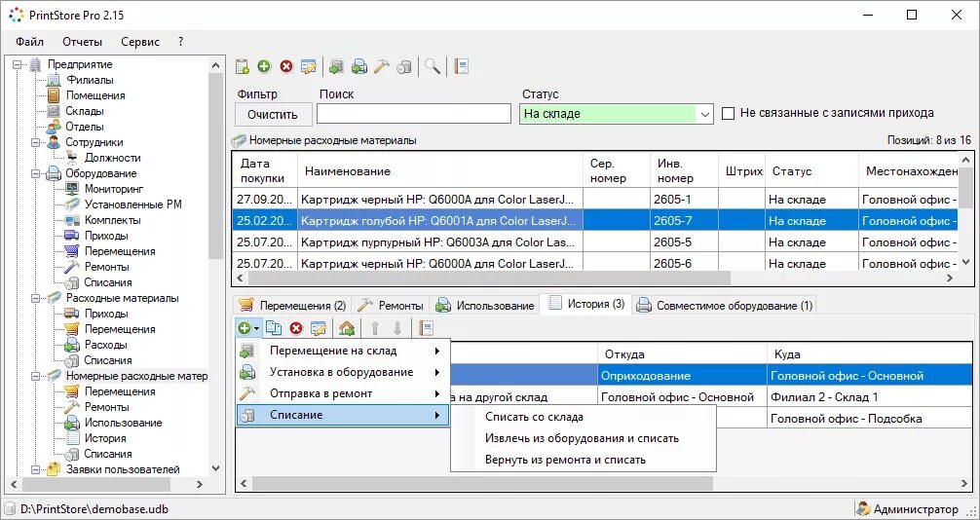Select Установленные РМ tree node

point(133,204)
